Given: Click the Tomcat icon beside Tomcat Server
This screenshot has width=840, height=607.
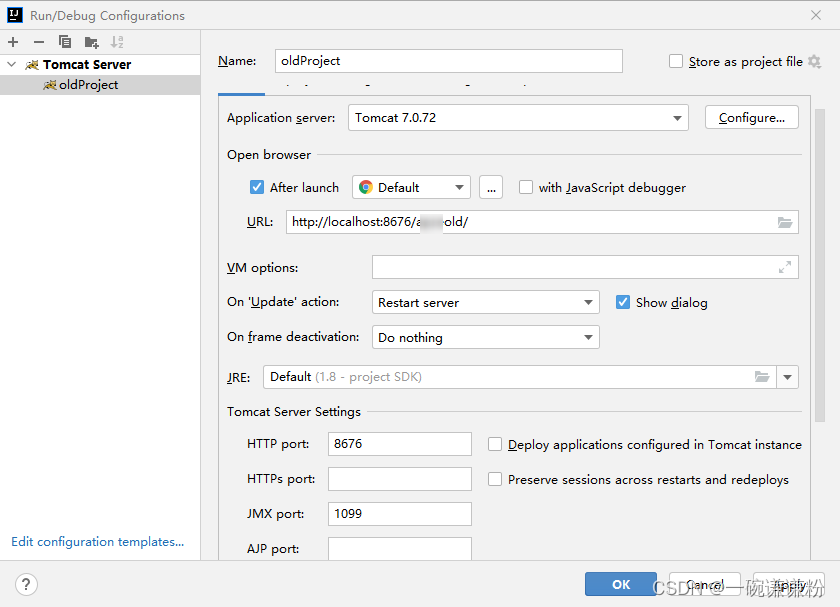Looking at the screenshot, I should coord(32,65).
